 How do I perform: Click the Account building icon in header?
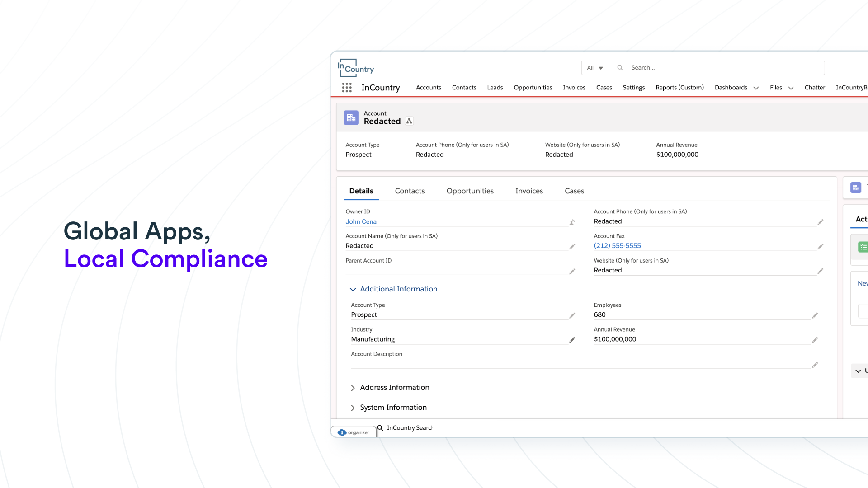[x=351, y=118]
